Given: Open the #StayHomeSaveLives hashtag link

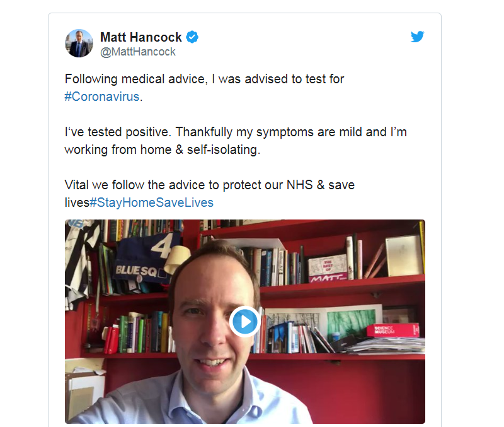Looking at the screenshot, I should (x=151, y=202).
